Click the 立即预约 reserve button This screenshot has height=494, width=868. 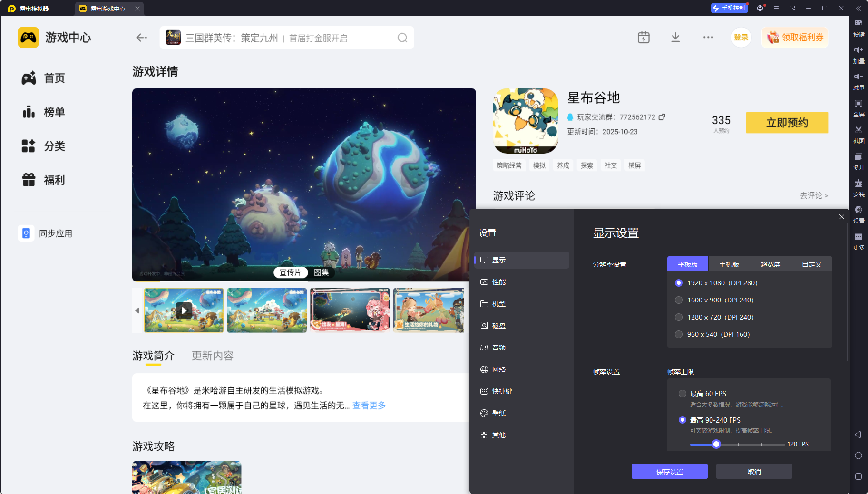(x=787, y=123)
